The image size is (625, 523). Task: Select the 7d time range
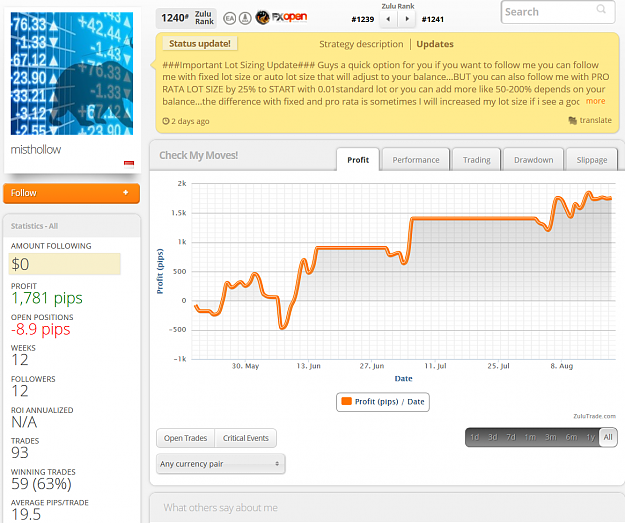511,437
